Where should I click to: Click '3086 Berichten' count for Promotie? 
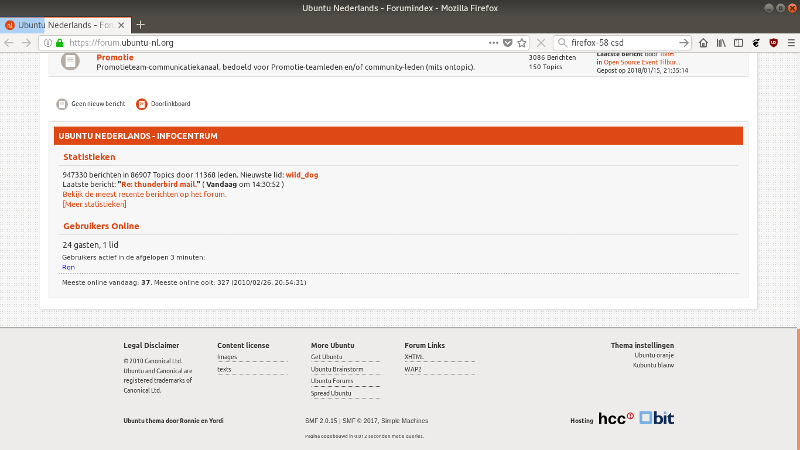click(552, 58)
